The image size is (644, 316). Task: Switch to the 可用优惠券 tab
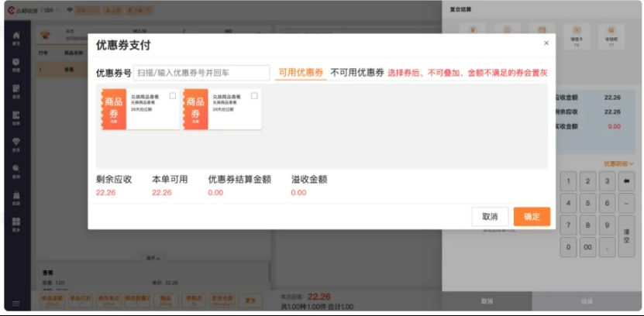click(301, 73)
